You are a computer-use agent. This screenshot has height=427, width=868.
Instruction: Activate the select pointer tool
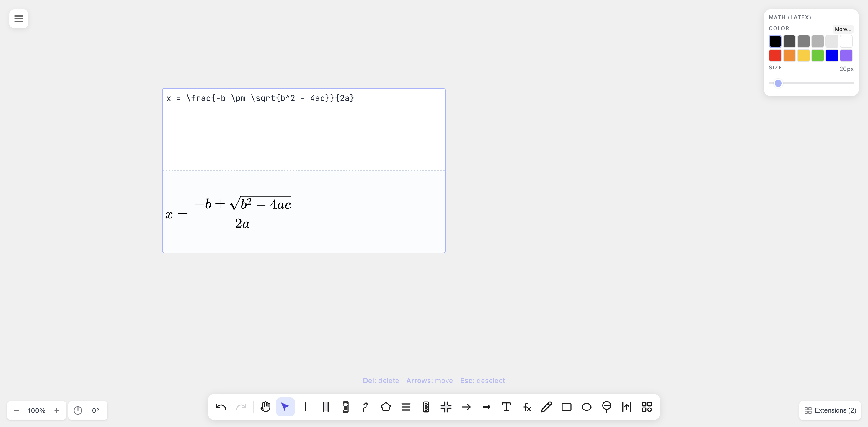(285, 407)
